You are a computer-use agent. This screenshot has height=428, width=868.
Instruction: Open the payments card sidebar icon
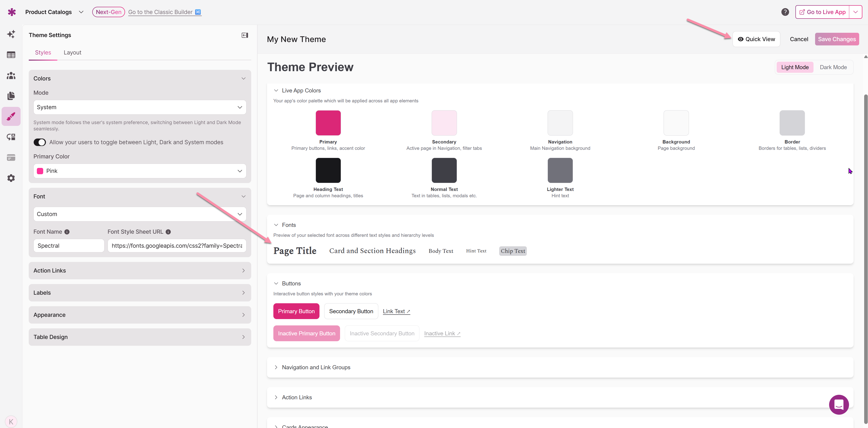tap(11, 158)
